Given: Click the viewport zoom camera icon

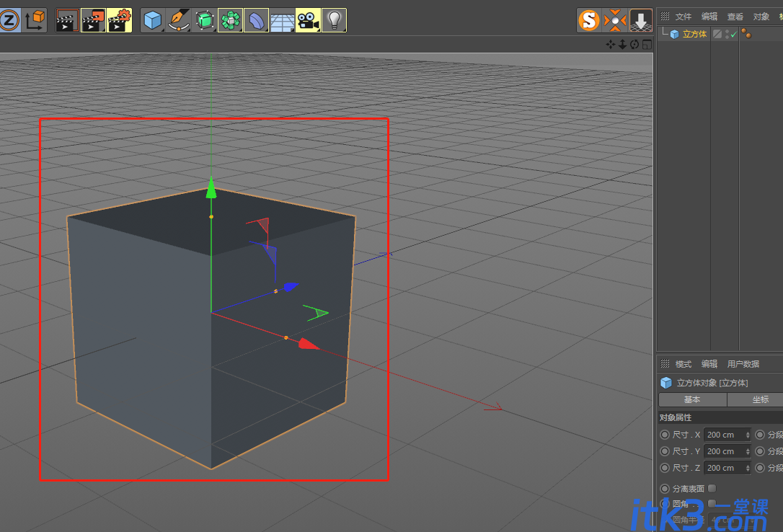Looking at the screenshot, I should [x=623, y=45].
